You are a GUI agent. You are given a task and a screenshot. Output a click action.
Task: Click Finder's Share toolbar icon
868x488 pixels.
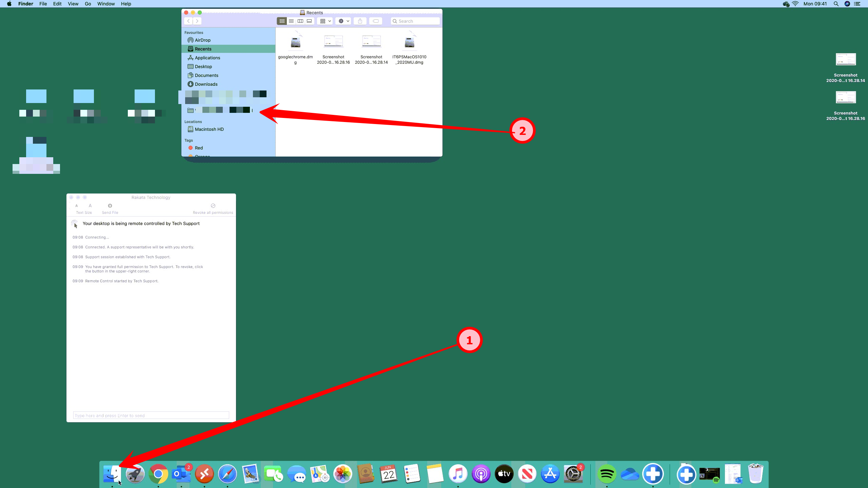coord(360,21)
